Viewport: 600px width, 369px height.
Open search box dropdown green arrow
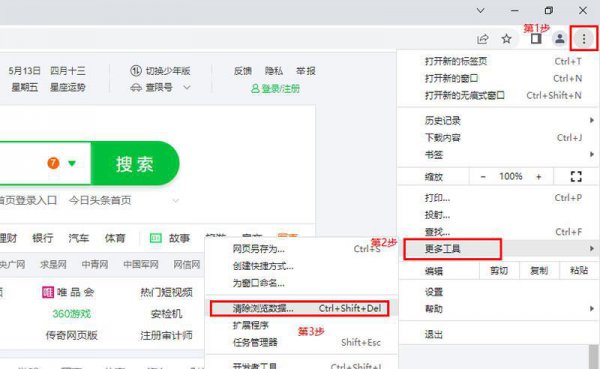[x=72, y=164]
